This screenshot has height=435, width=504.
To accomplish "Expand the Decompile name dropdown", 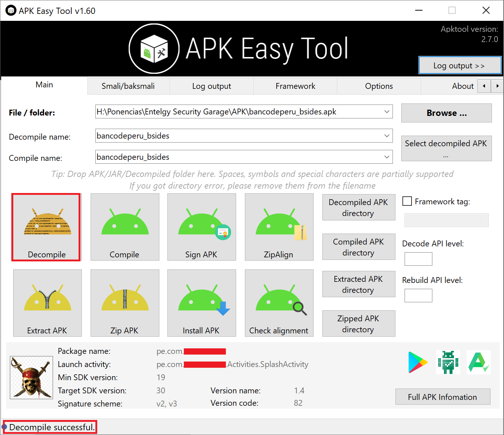I will click(x=387, y=136).
